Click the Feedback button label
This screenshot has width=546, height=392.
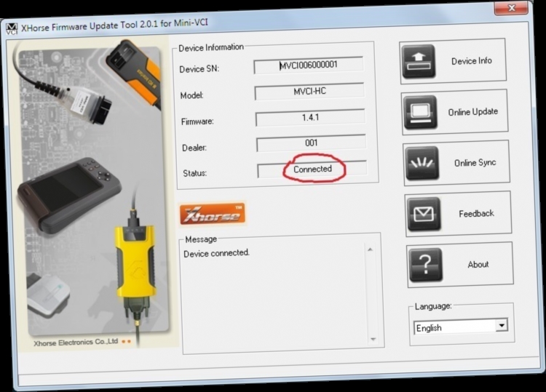(476, 214)
